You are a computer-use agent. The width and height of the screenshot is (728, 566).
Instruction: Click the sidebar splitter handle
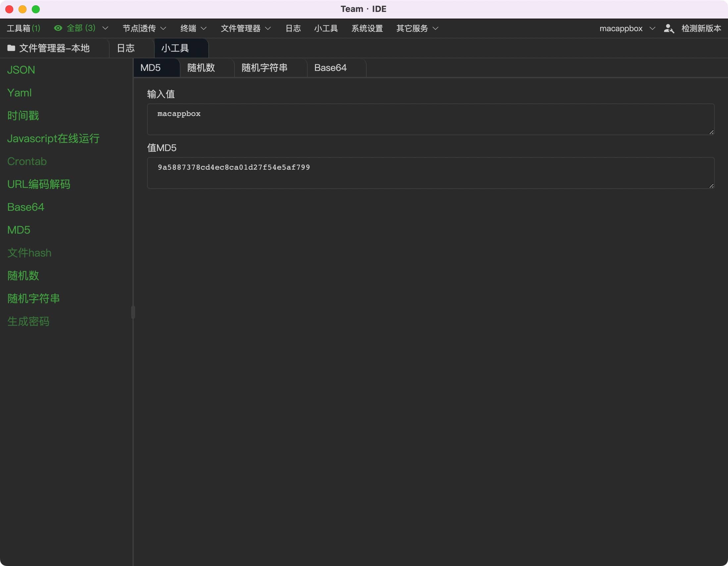(133, 312)
